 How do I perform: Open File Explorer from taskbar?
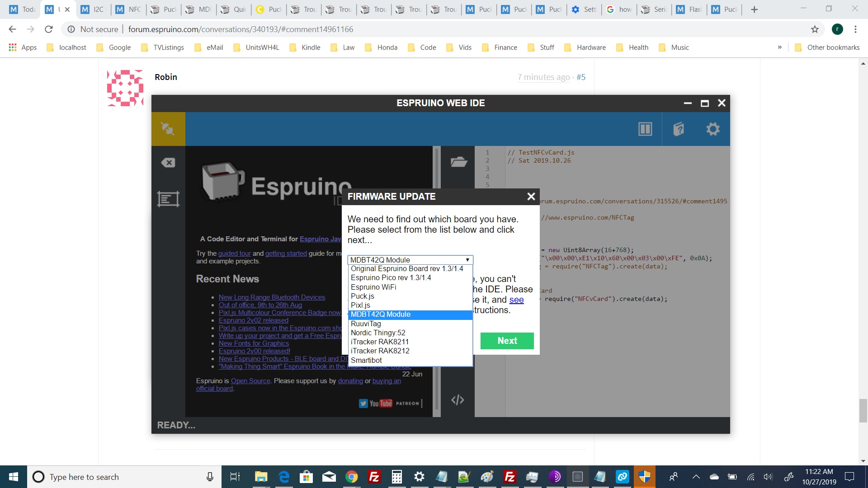click(261, 477)
